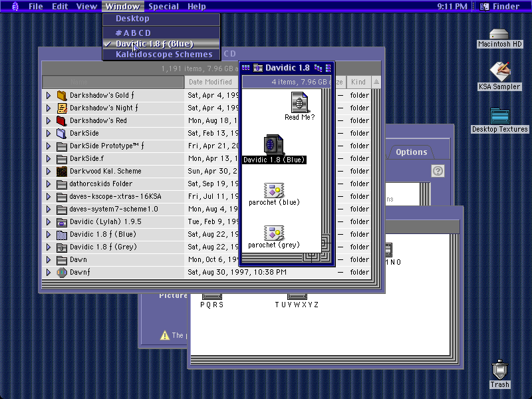Click the "T U V W X Y Z" folder label
This screenshot has width=532, height=399.
pyautogui.click(x=297, y=305)
